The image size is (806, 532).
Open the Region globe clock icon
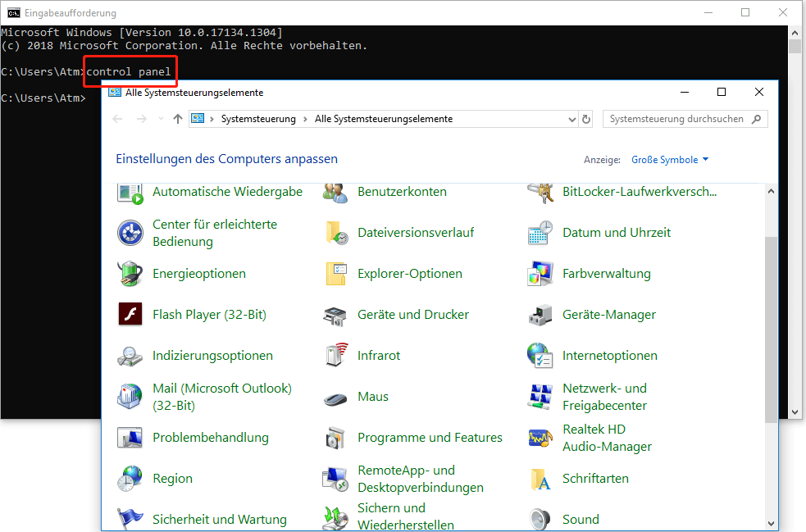(x=130, y=478)
